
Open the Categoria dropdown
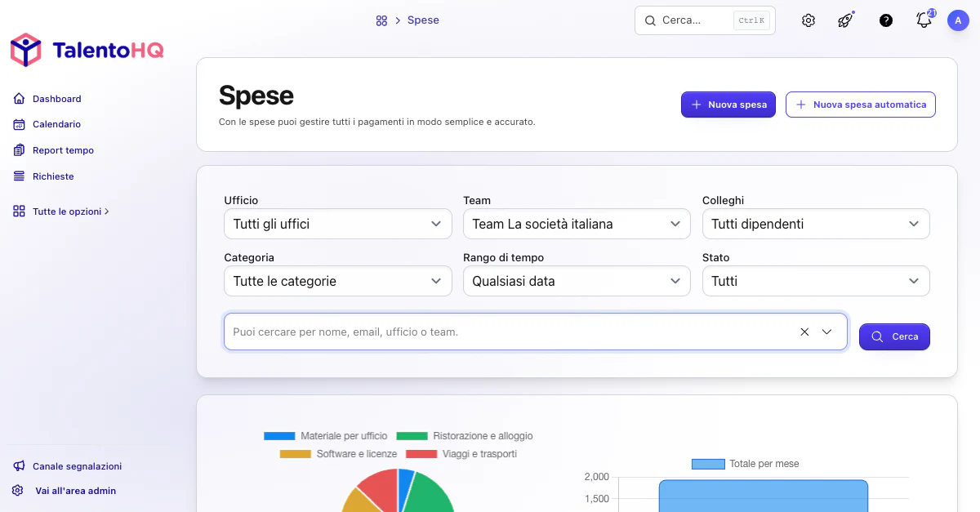(338, 281)
